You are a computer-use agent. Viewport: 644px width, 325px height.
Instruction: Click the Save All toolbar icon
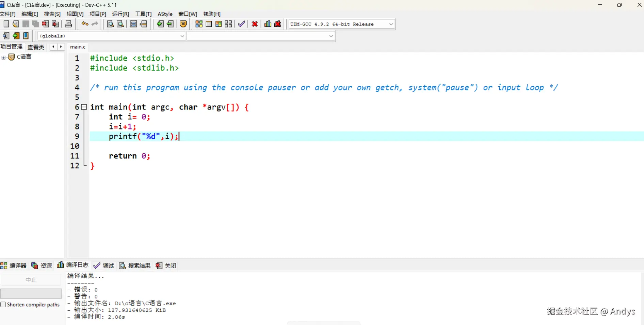(35, 24)
